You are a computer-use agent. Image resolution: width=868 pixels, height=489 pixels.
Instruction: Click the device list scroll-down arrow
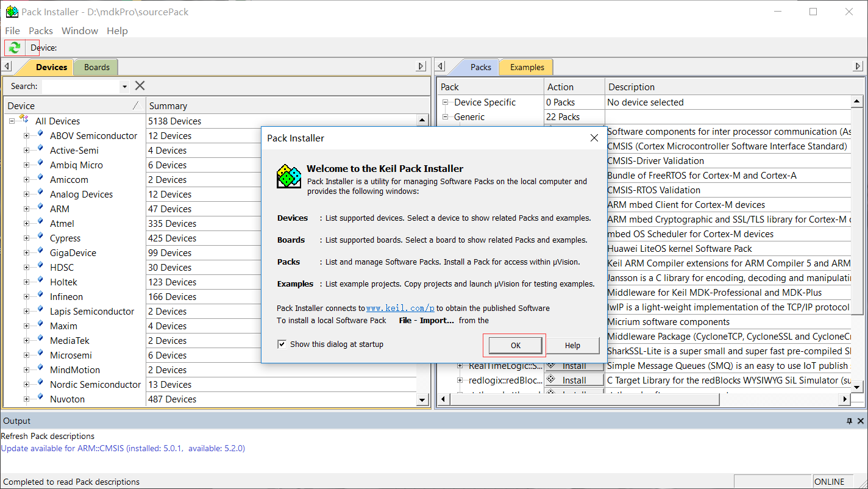tap(422, 400)
